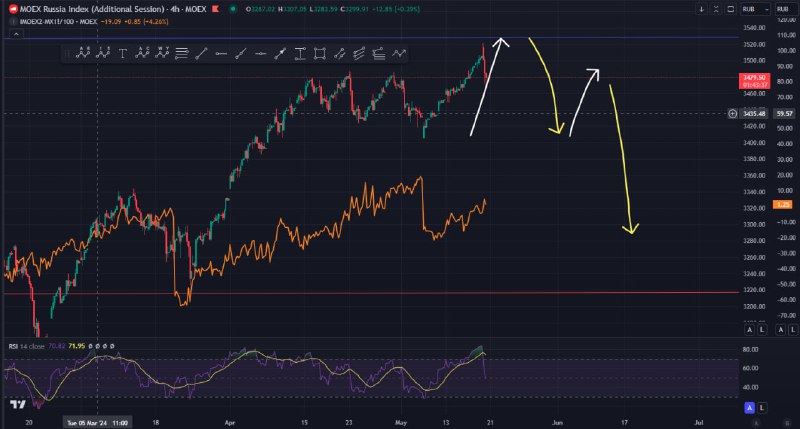Select the Pitchfork fan lines tool
Viewport: 800px width, 429px height.
pyautogui.click(x=359, y=53)
